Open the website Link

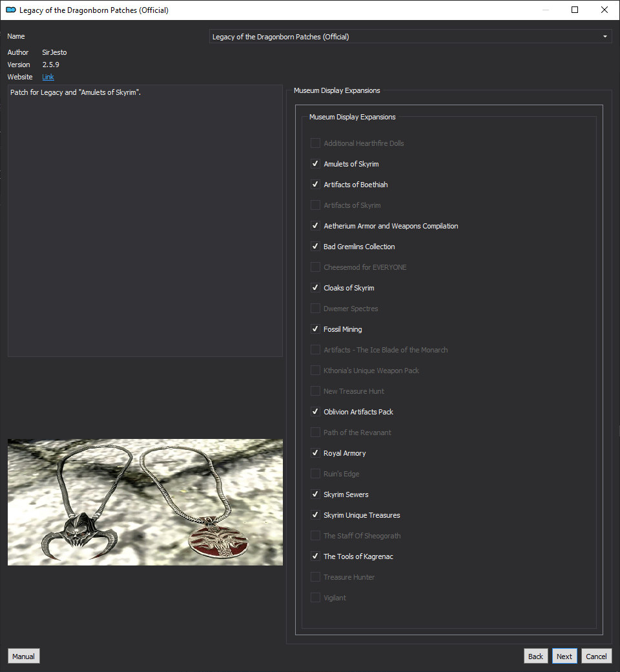point(48,77)
